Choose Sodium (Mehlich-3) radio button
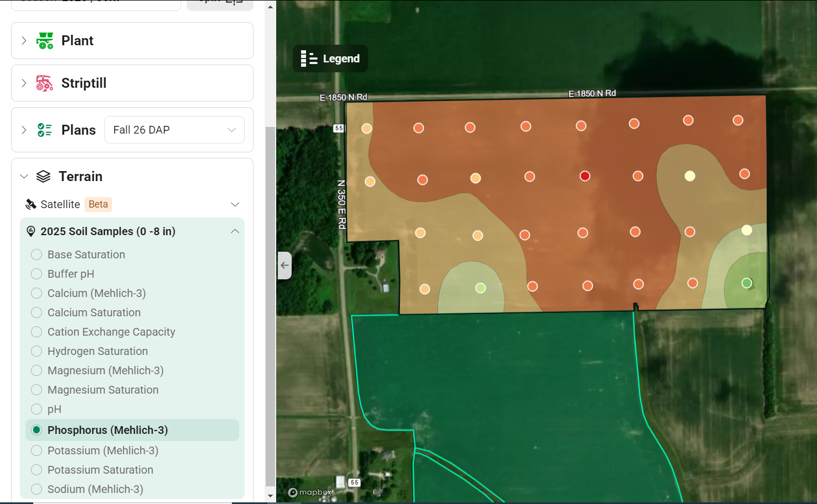 click(x=36, y=489)
